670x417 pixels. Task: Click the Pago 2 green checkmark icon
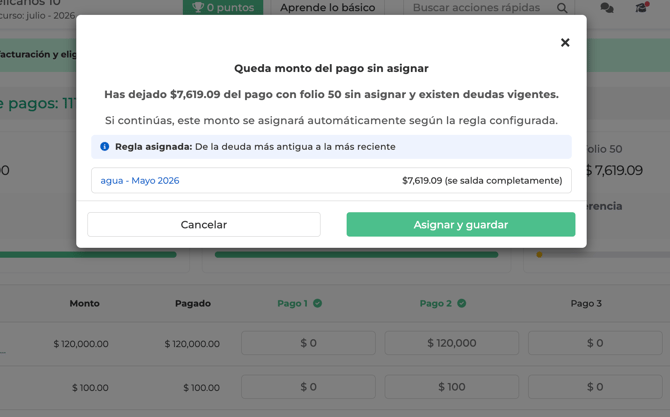[461, 303]
